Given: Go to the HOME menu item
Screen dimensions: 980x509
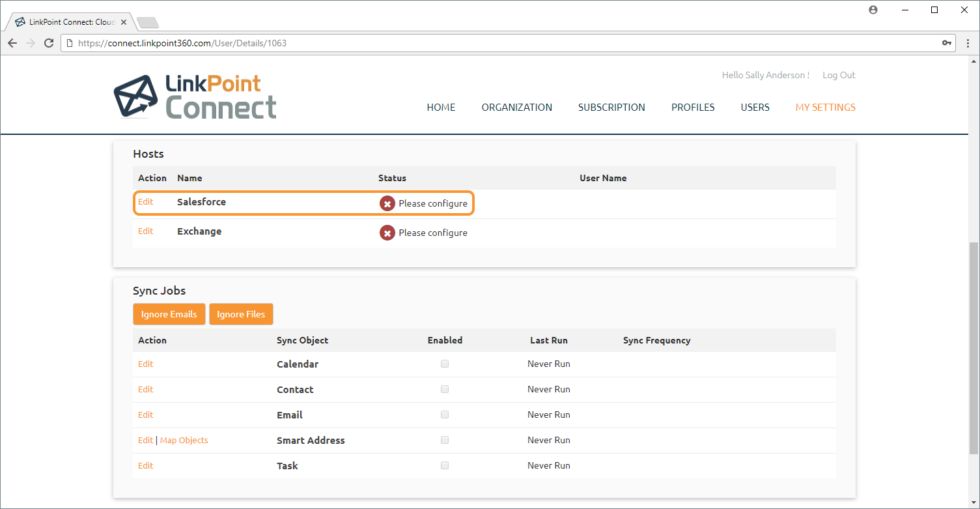Looking at the screenshot, I should (441, 108).
